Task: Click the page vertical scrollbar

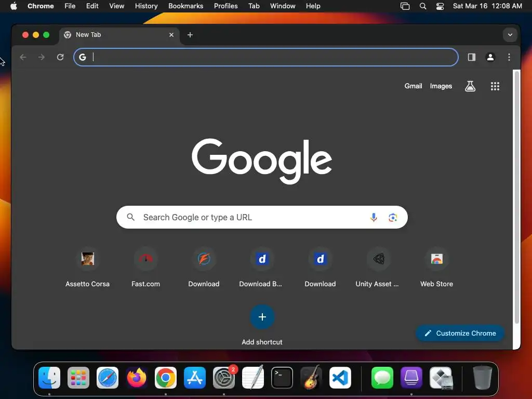Action: [517, 197]
